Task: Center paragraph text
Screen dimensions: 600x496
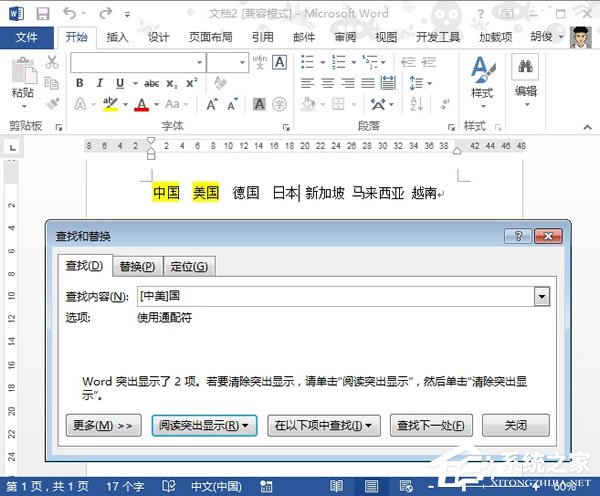Action: tap(328, 83)
